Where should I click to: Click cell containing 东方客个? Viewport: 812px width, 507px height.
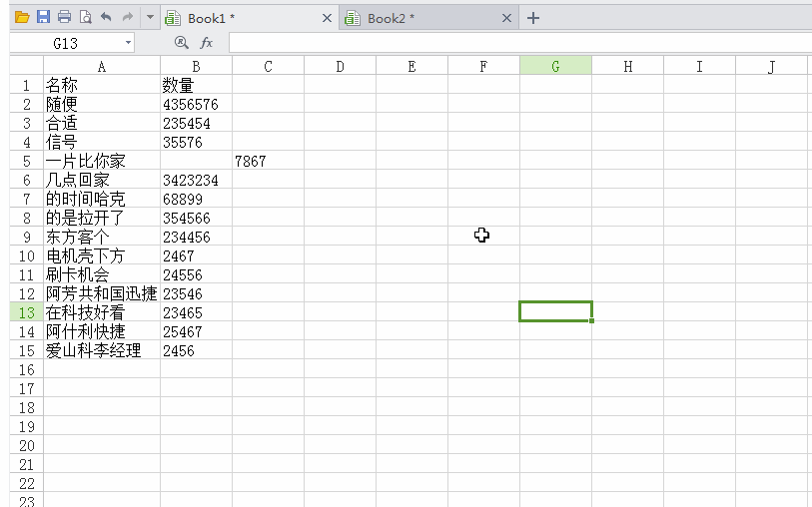pyautogui.click(x=102, y=237)
